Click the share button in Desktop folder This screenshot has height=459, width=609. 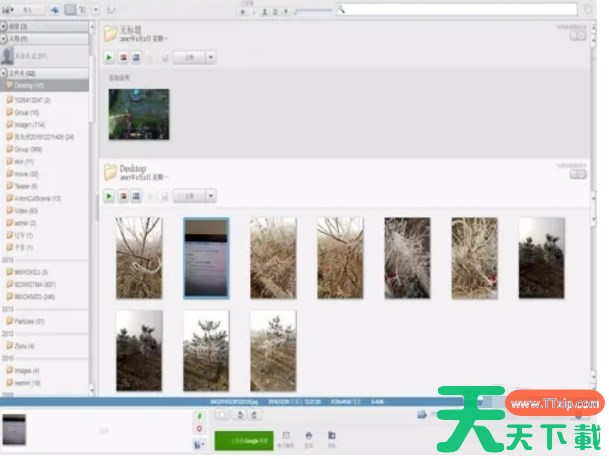click(188, 197)
